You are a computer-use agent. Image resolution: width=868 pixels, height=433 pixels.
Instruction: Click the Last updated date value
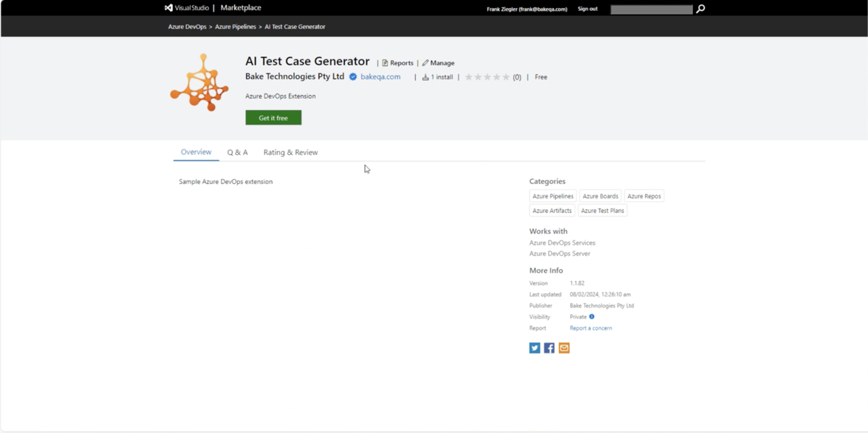[600, 295]
